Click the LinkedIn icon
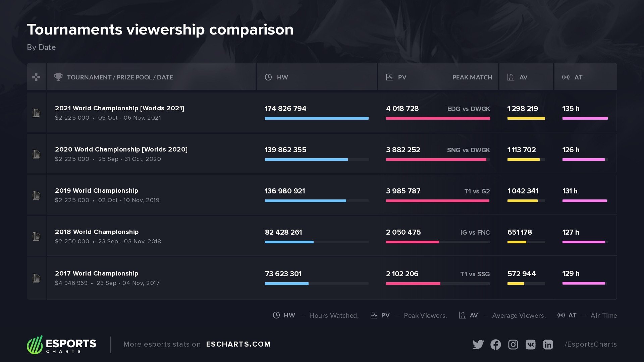The image size is (644, 362). point(548,345)
